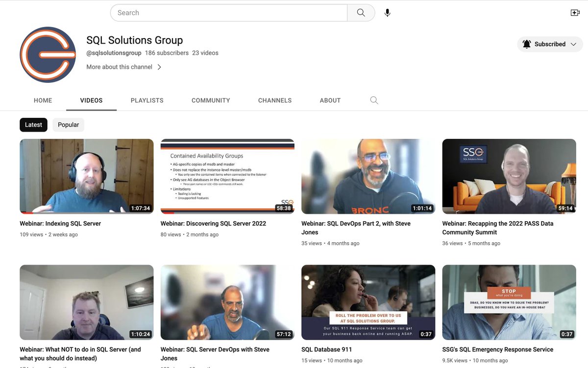588x368 pixels.
Task: Click title SQL Database 911
Action: pos(327,349)
